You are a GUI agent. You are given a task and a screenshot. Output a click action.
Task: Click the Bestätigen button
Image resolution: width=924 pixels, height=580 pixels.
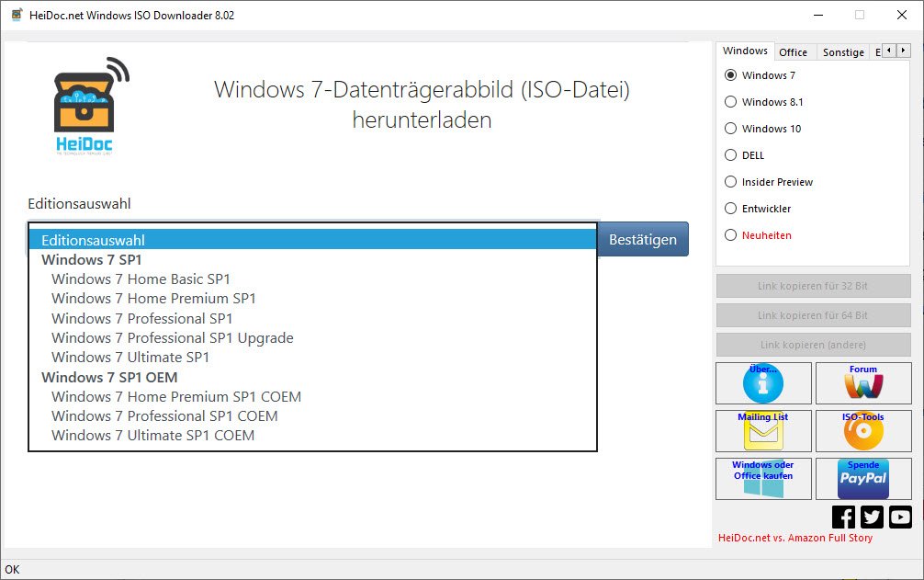coord(643,239)
